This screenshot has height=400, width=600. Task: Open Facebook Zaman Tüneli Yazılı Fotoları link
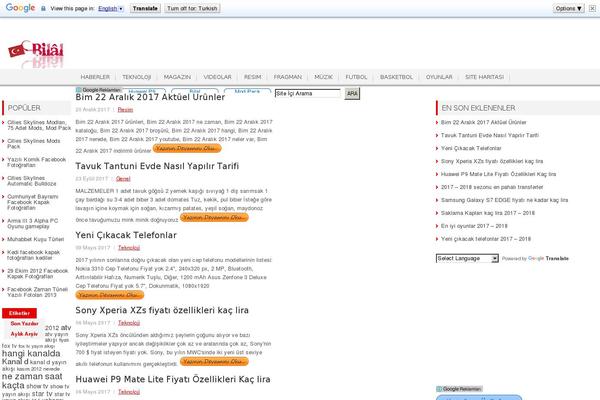pyautogui.click(x=37, y=292)
